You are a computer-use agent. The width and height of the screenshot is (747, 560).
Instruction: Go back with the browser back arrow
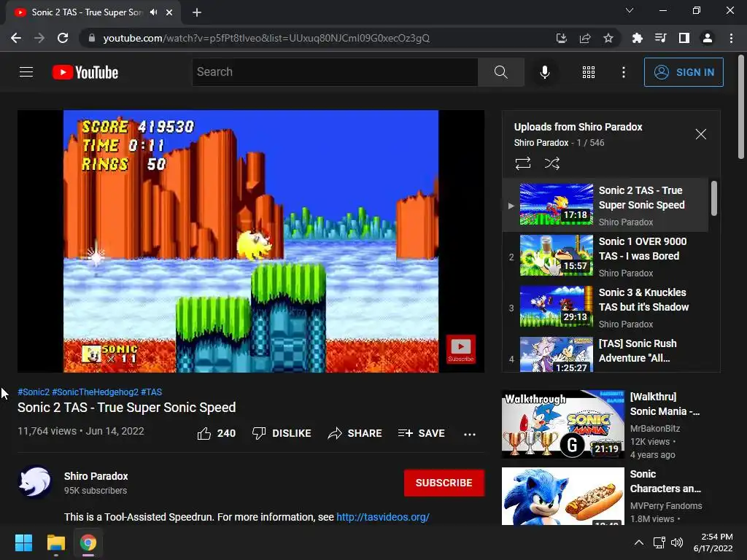tap(16, 38)
